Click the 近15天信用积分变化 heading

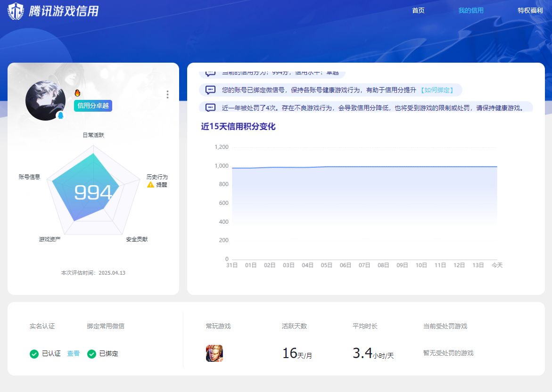point(239,127)
